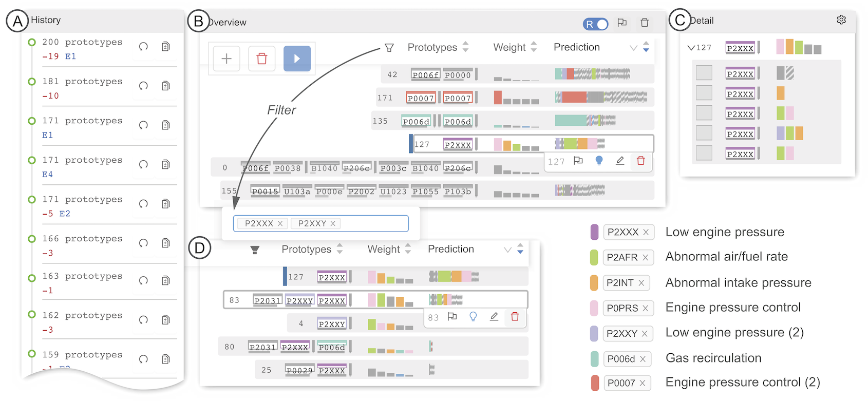Viewport: 868px width, 401px height.
Task: Click the purple P2XXX color swatch in legend
Action: pos(595,232)
